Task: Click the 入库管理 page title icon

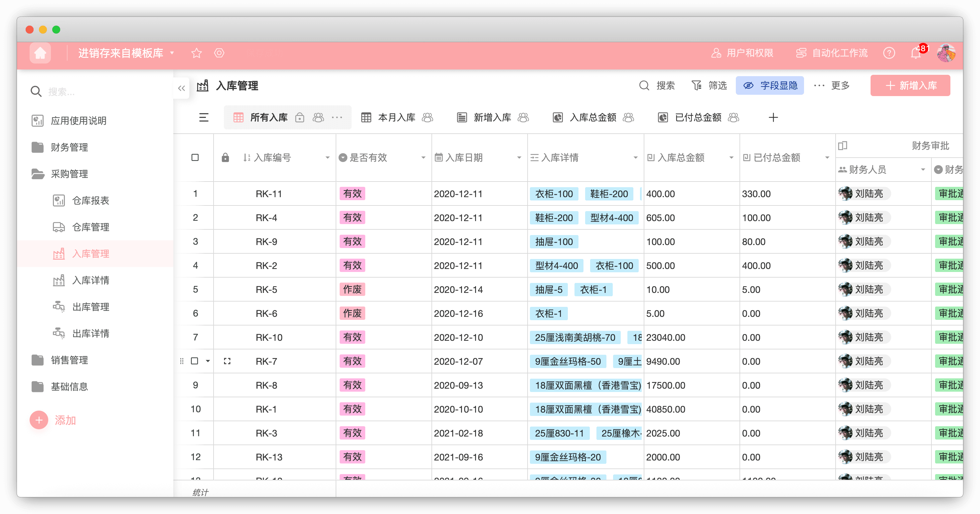Action: click(x=202, y=85)
